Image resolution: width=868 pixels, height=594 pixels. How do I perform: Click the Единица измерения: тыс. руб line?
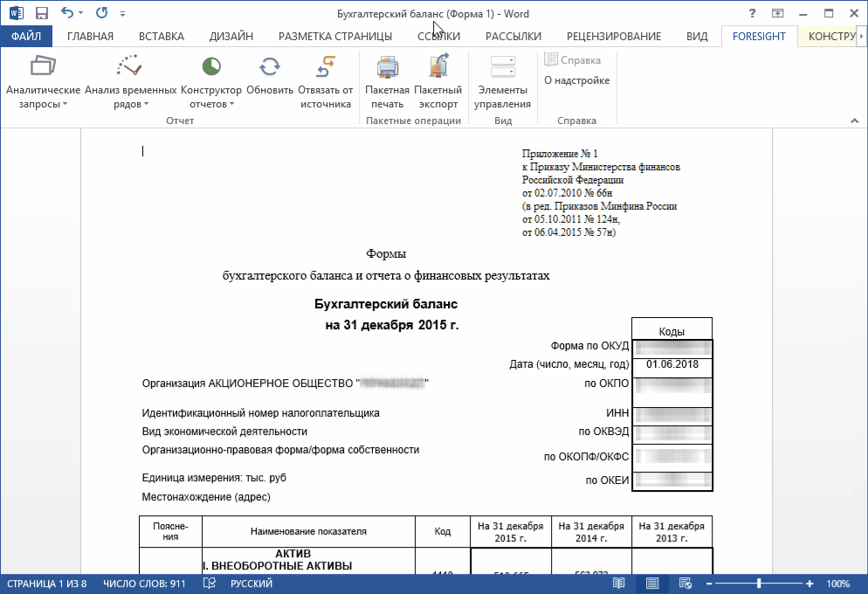click(x=214, y=478)
